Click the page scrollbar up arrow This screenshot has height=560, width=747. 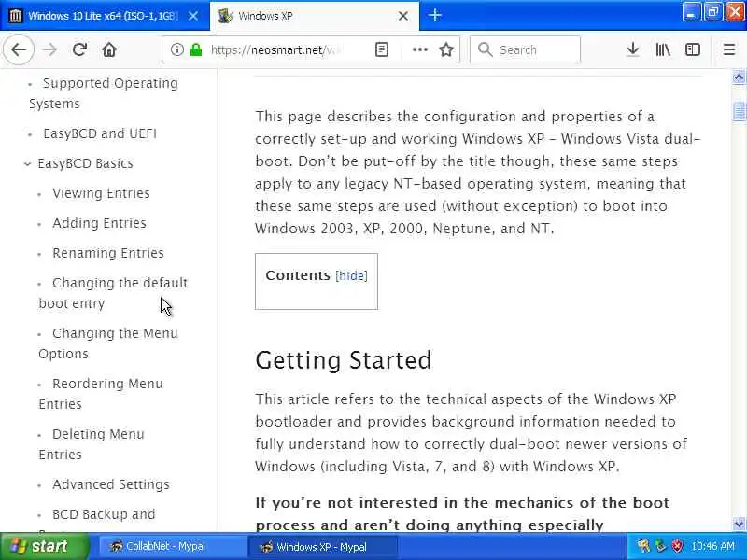[x=739, y=77]
